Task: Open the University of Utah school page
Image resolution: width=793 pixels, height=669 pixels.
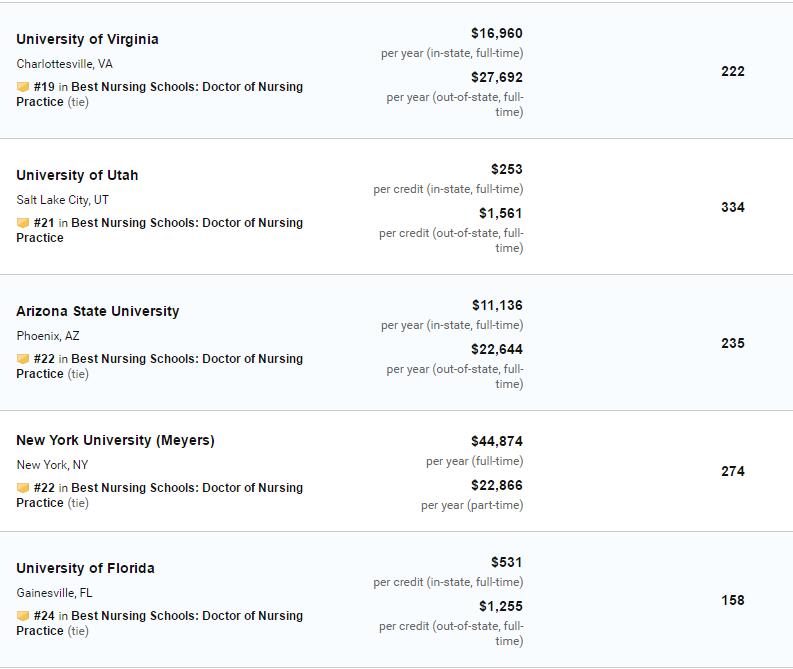Action: [x=77, y=175]
